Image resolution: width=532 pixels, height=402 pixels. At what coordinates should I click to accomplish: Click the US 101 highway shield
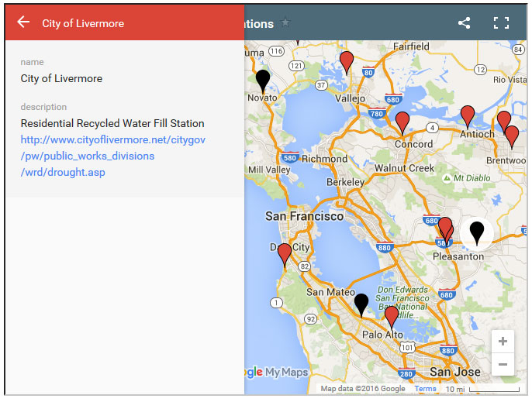(407, 347)
